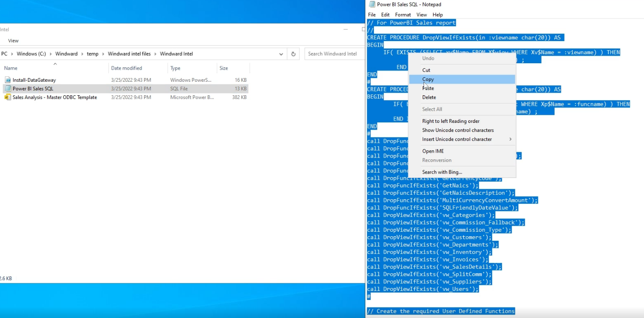Click Windward Intel breadcrumb segment
Viewport: 644px width, 318px height.
(176, 54)
